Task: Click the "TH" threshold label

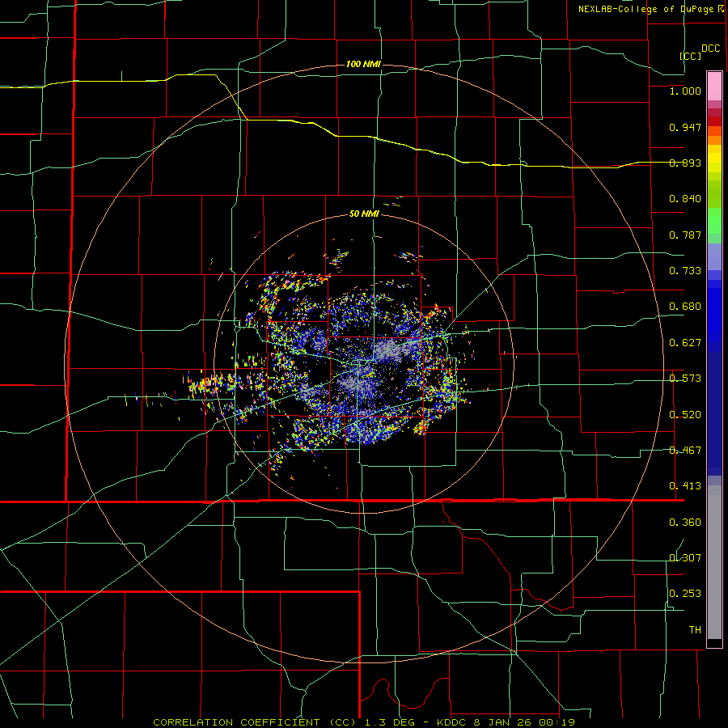Action: (695, 630)
